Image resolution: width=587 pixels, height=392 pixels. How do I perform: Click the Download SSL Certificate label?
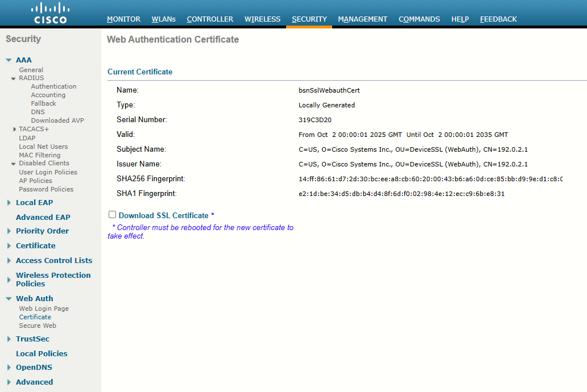(x=164, y=215)
